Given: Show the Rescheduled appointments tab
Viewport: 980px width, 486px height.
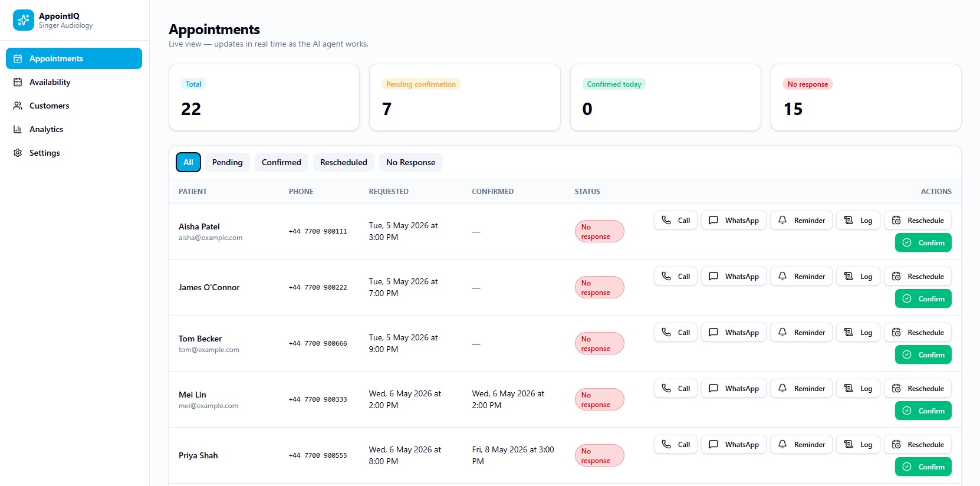Looking at the screenshot, I should 344,162.
